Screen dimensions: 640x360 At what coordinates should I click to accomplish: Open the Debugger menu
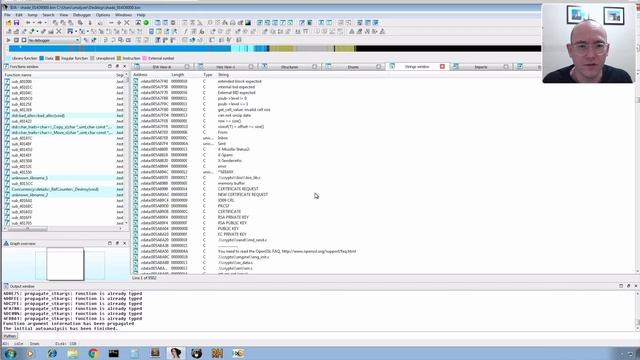(82, 15)
